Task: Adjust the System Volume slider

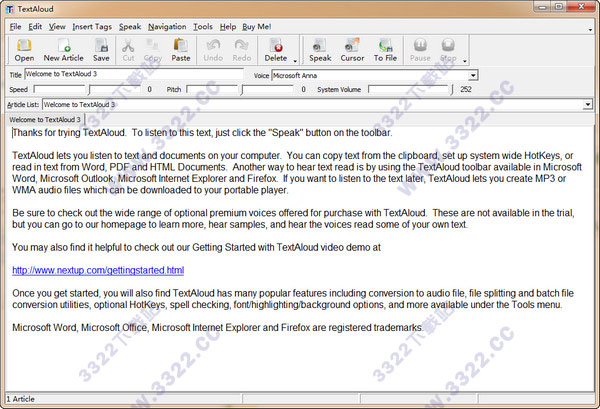Action: pos(411,89)
